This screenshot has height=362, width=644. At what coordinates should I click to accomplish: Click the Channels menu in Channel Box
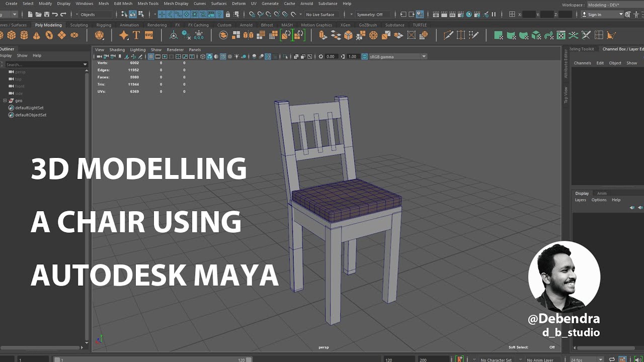(x=583, y=63)
